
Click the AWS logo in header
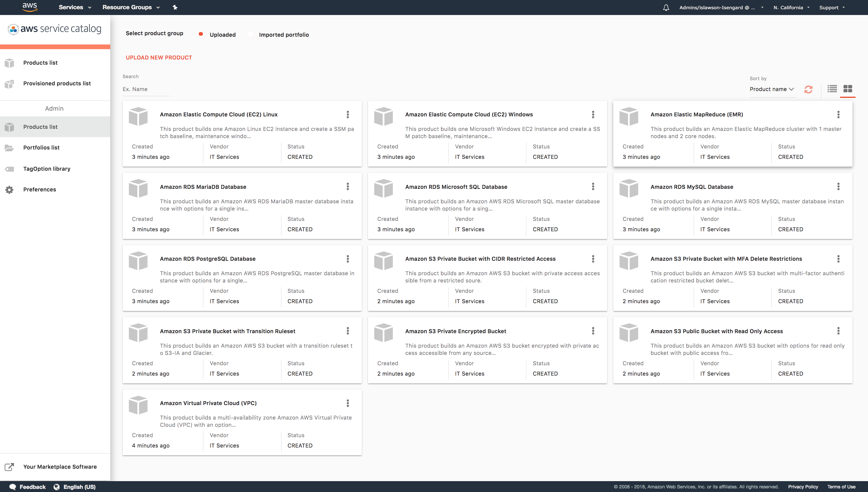point(30,7)
